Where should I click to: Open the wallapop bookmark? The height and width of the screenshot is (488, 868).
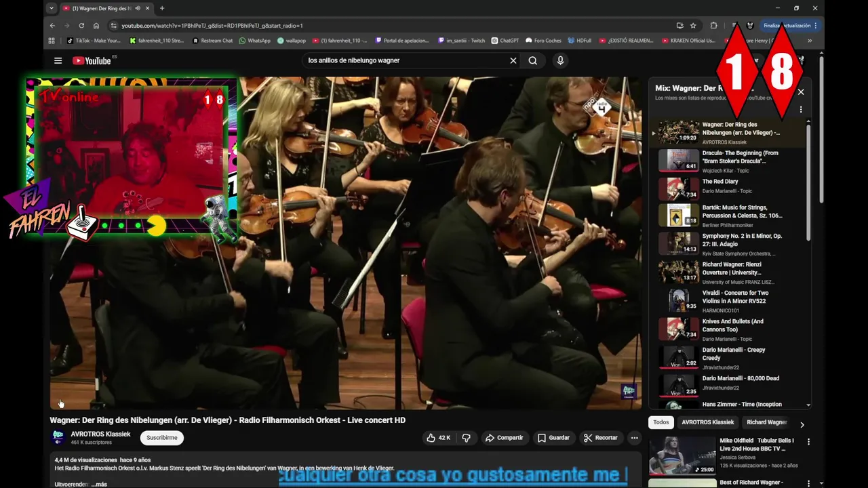292,41
